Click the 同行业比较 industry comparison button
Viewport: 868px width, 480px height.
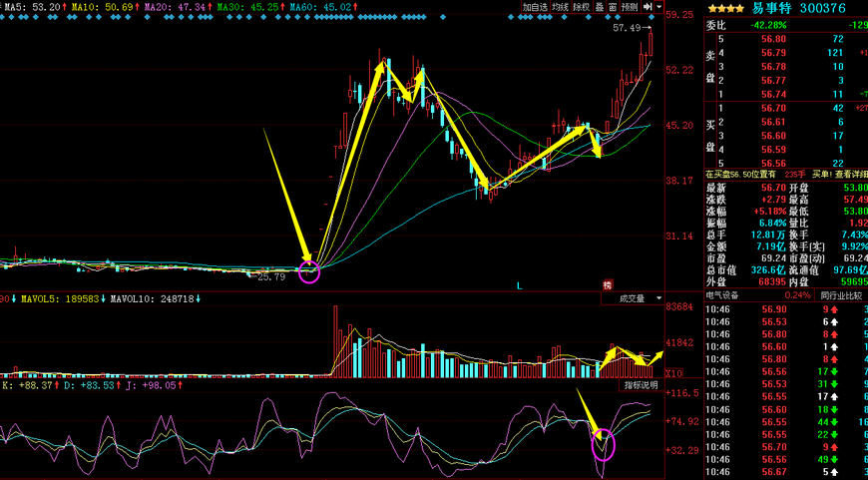coord(841,296)
